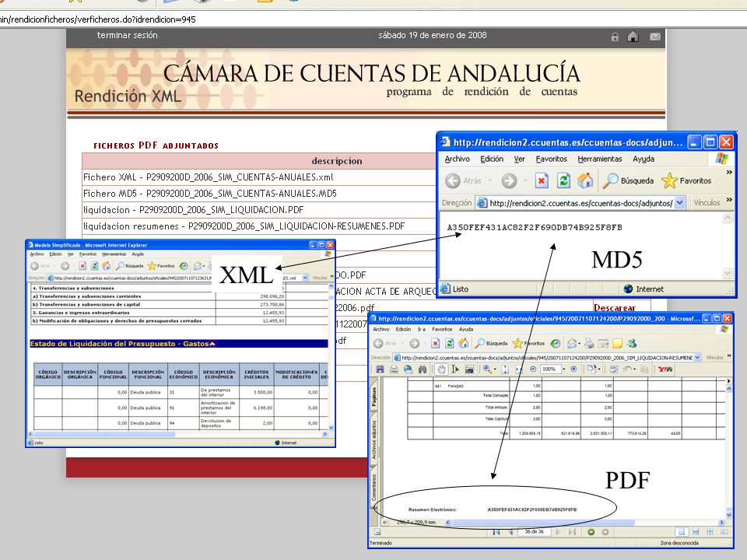Open the Favoritos menu in the XML window
The image size is (747, 560).
pos(88,254)
